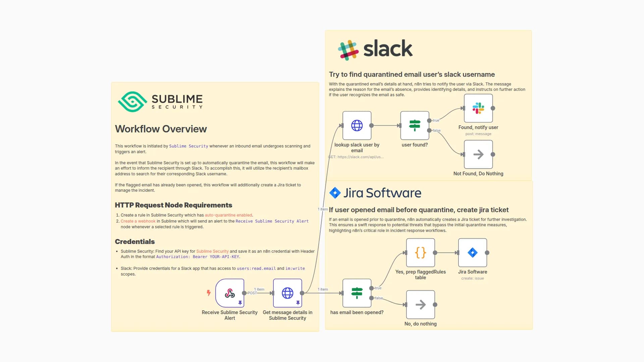This screenshot has height=362, width=644.
Task: Select the Receive Sublime Security Alert webhook node
Action: (230, 293)
